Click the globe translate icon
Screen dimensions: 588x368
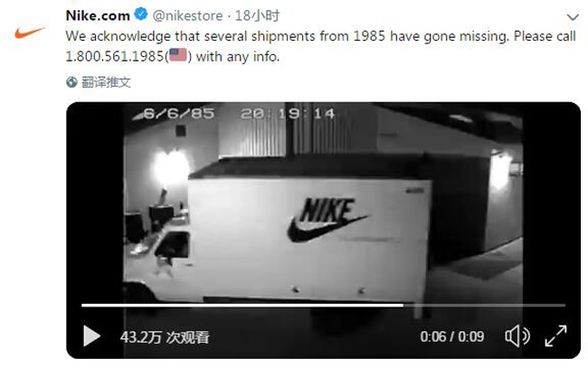[71, 82]
